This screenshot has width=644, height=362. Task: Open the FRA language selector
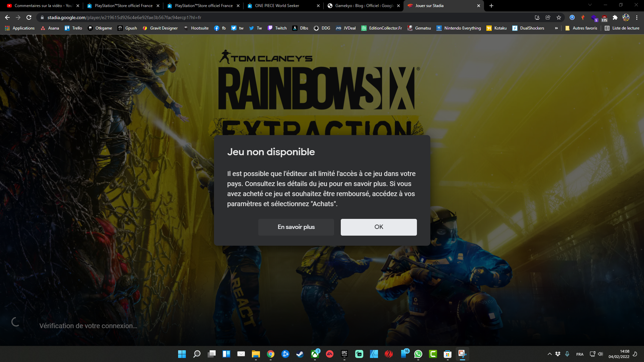coord(580,354)
